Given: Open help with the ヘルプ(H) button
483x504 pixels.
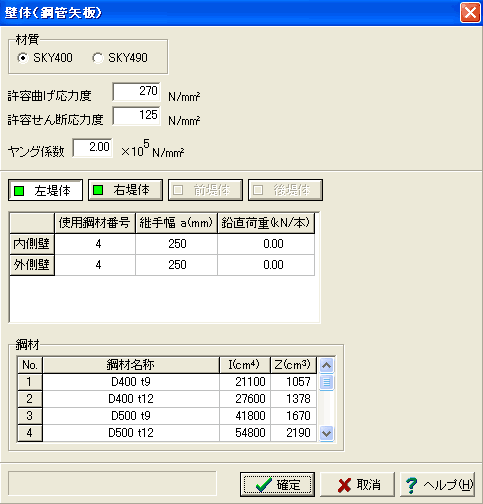Looking at the screenshot, I should (x=437, y=484).
